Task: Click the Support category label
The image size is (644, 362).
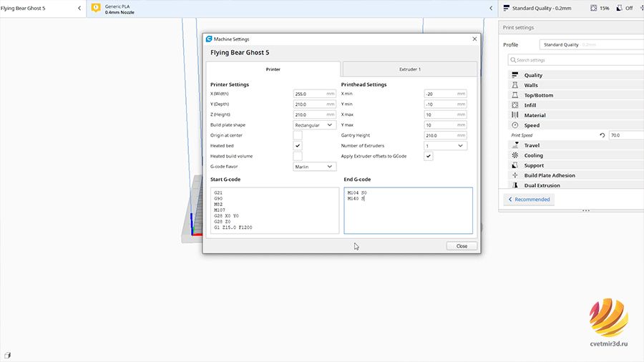Action: pos(534,165)
